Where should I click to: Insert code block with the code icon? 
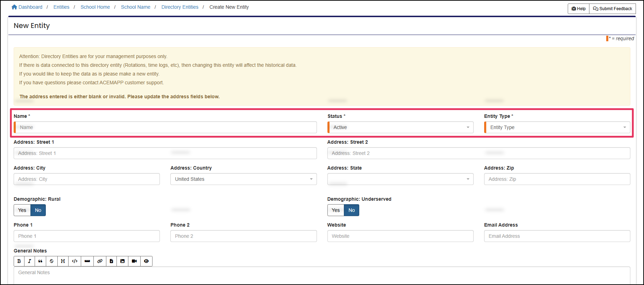(x=75, y=261)
